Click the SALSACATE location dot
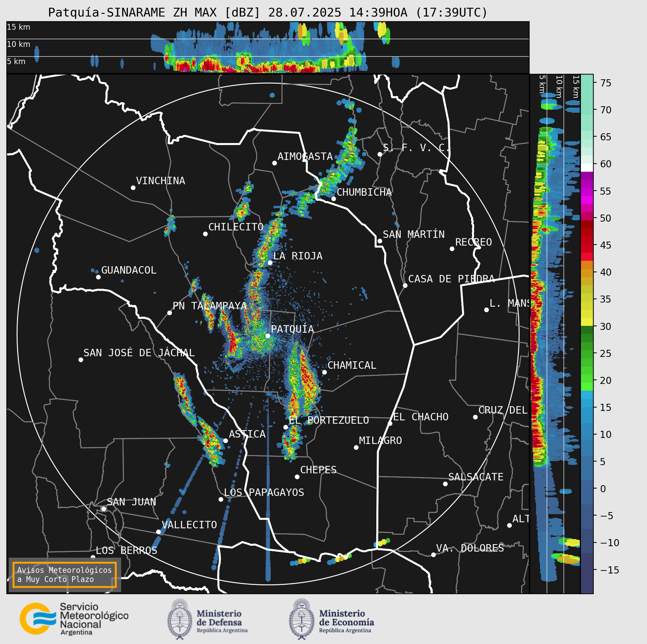The width and height of the screenshot is (647, 644). (445, 484)
